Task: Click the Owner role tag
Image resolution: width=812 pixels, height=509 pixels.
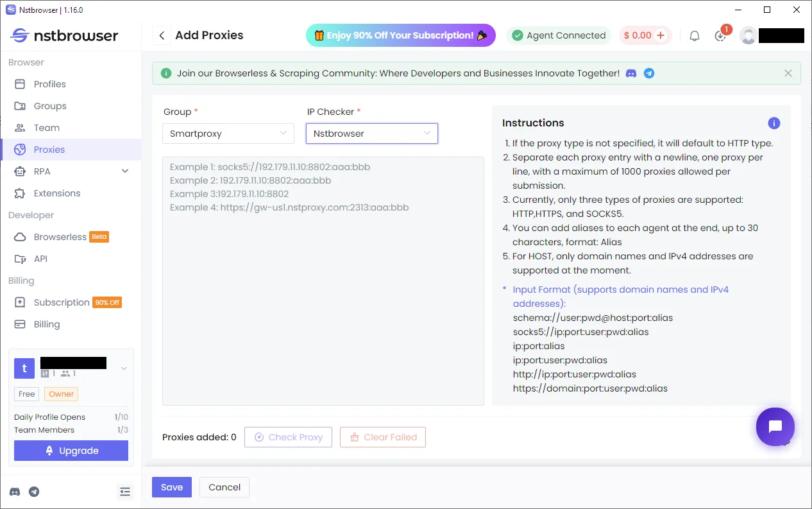Action: coord(62,394)
